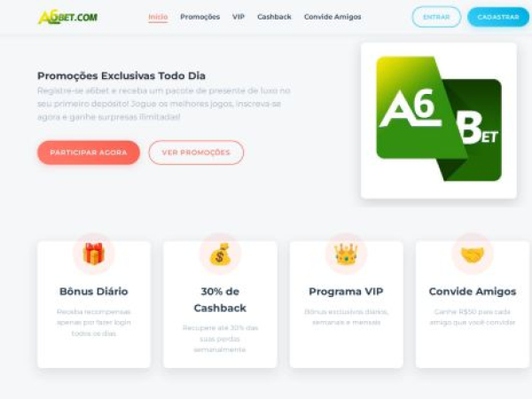
Task: Click the money bag Cashback icon
Action: coord(220,254)
